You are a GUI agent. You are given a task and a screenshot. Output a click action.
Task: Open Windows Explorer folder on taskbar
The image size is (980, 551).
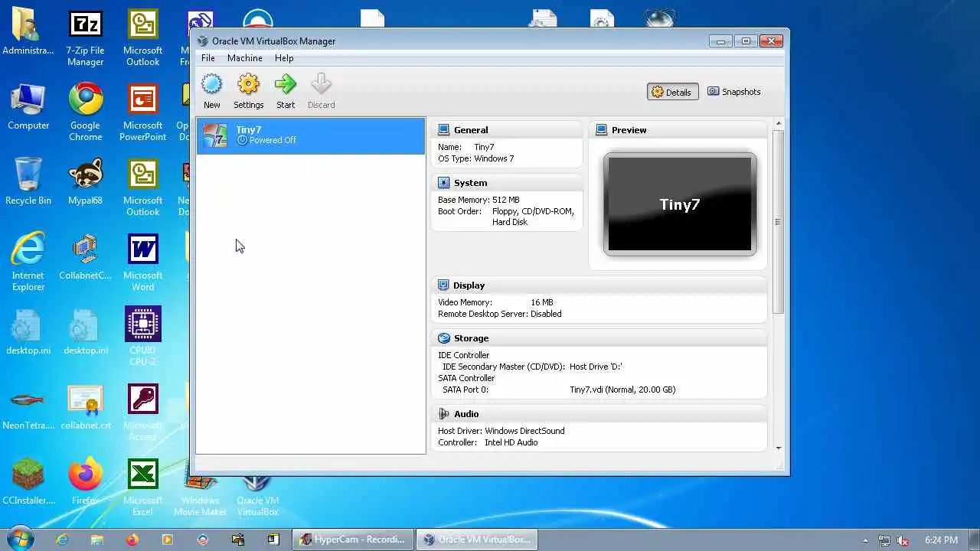pos(97,540)
